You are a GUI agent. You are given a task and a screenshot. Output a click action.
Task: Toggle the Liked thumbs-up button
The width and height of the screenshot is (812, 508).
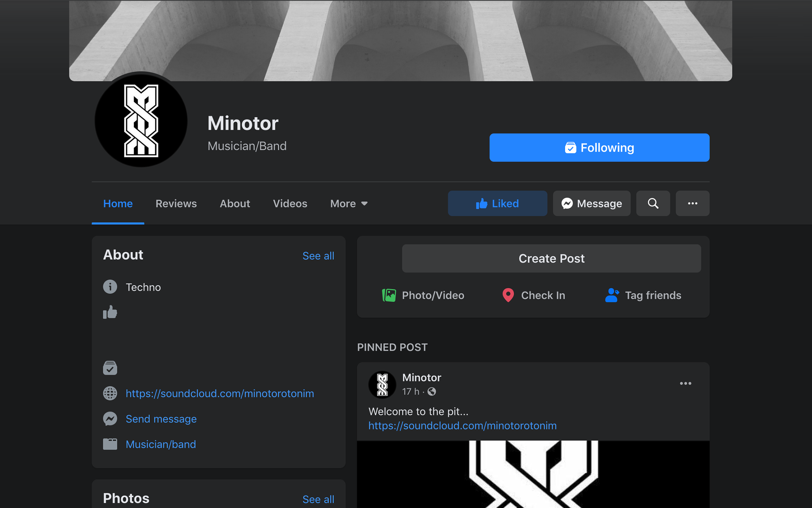click(x=497, y=203)
